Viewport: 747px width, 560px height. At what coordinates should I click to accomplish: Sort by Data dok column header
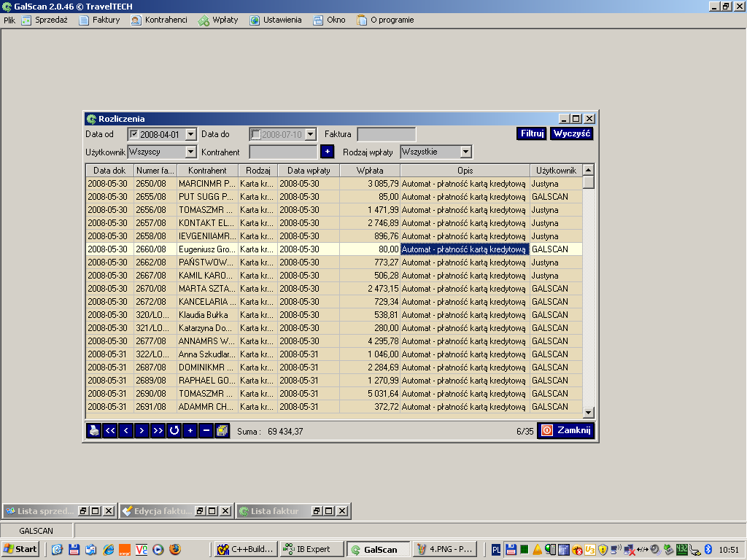click(109, 170)
